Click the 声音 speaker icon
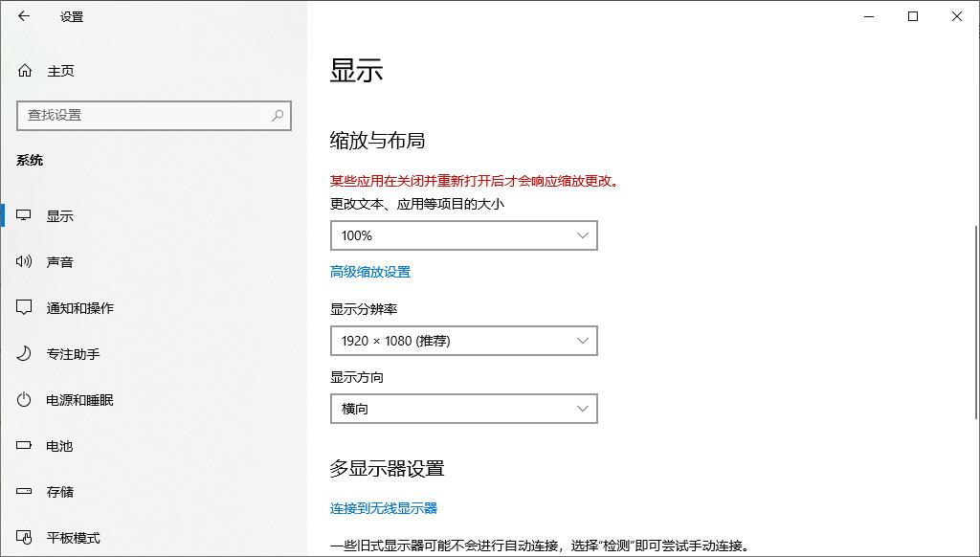Viewport: 980px width, 557px height. (x=24, y=261)
